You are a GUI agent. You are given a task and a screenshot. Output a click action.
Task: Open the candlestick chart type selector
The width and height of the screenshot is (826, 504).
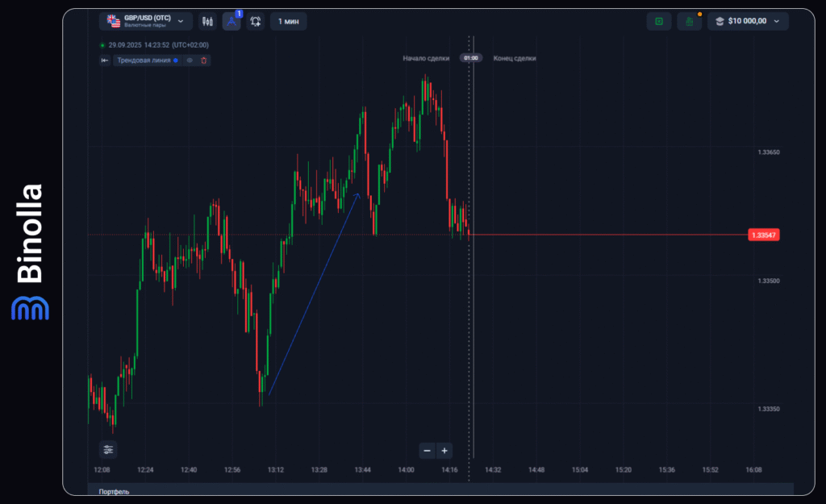tap(207, 21)
